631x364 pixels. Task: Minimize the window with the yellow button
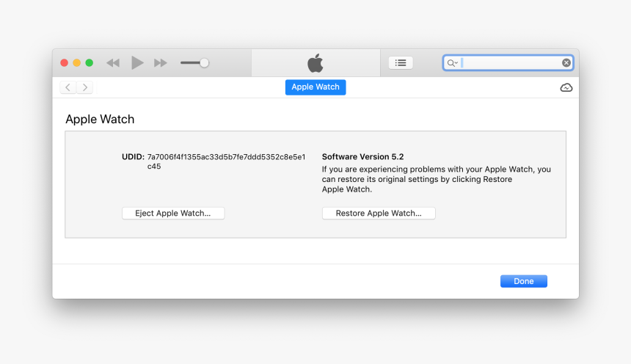click(x=76, y=63)
